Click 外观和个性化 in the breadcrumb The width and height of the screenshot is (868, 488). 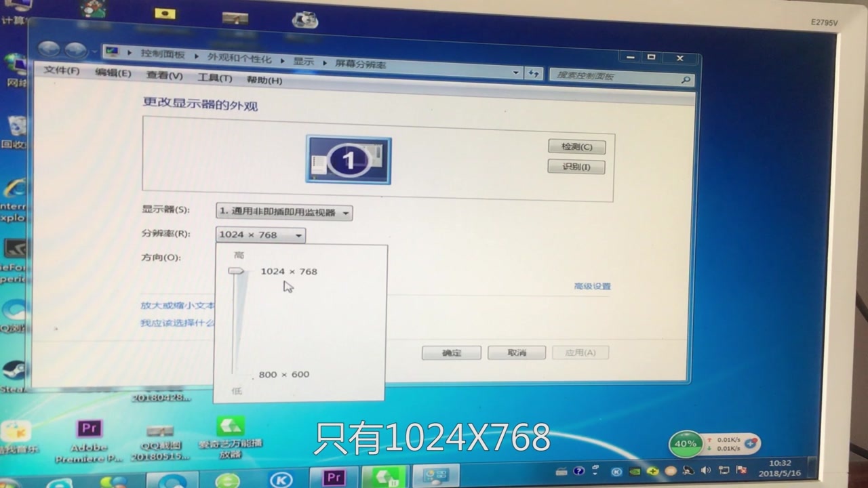tap(239, 58)
